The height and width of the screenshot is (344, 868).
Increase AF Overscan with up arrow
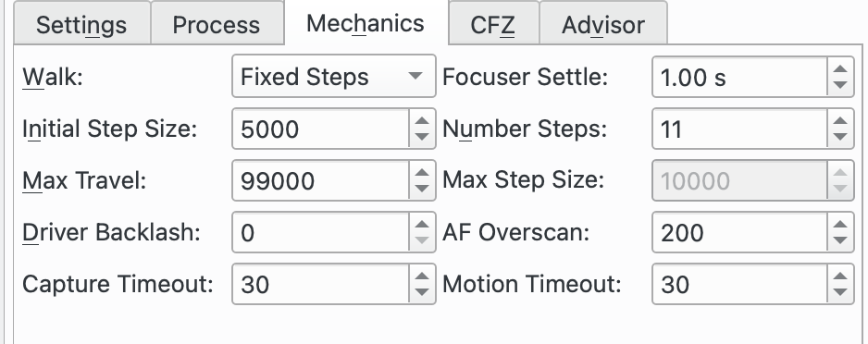click(840, 225)
